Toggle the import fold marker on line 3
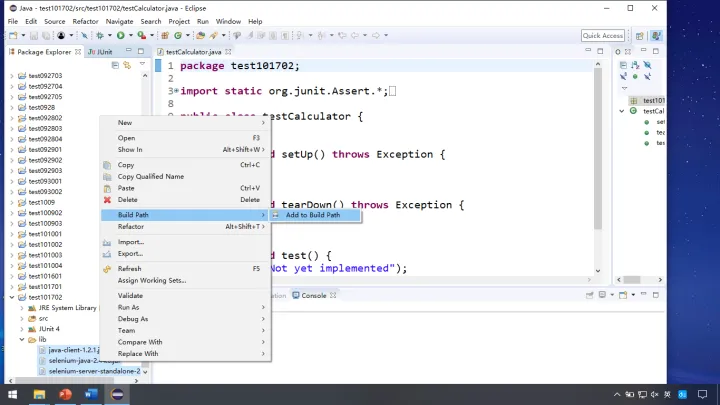Image resolution: width=720 pixels, height=405 pixels. click(x=176, y=91)
